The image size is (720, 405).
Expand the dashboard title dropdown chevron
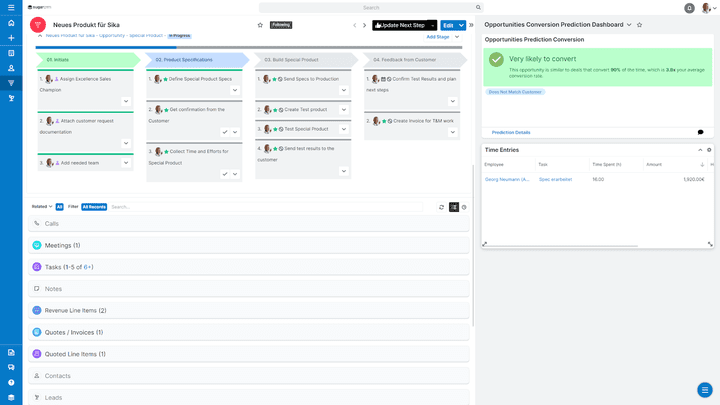629,25
